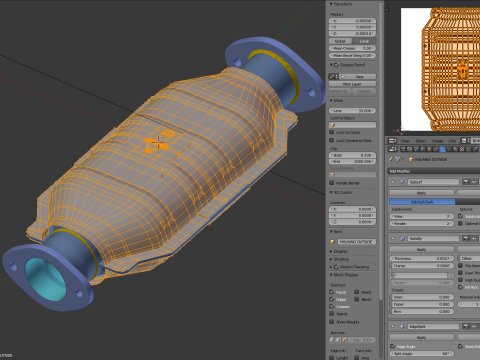Enable the Sharp overlay checkbox

pyautogui.click(x=357, y=292)
